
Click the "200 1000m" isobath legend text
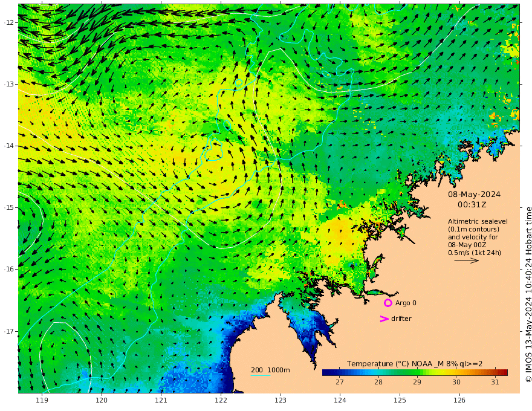click(270, 370)
